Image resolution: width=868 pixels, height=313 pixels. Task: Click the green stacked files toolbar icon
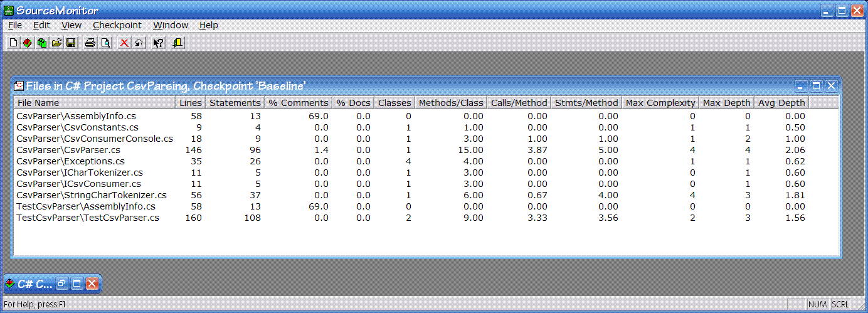(42, 43)
